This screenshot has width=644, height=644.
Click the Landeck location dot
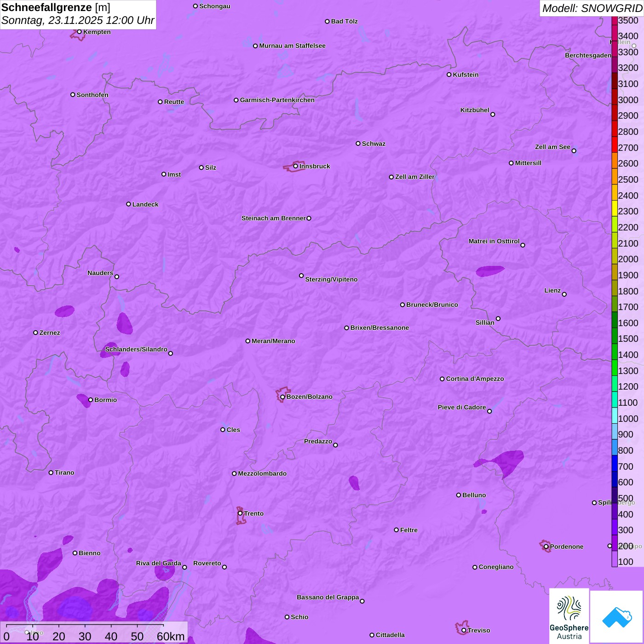point(128,204)
